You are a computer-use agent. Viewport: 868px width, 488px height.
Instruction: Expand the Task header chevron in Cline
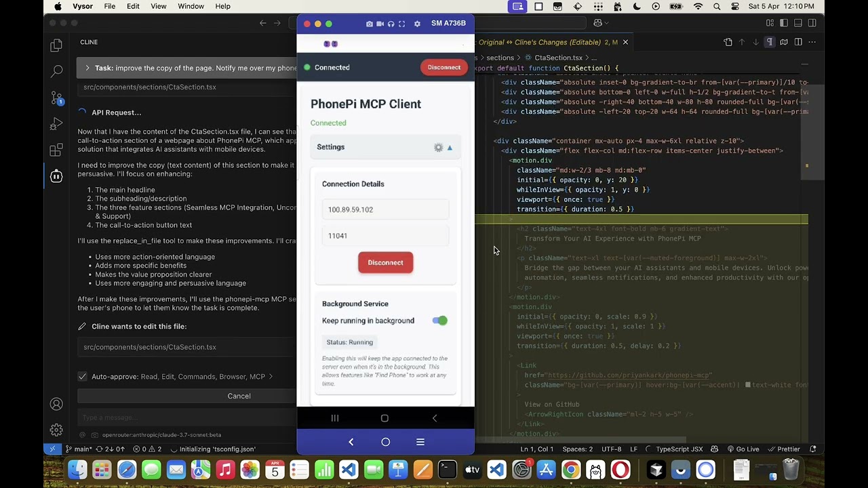[87, 68]
